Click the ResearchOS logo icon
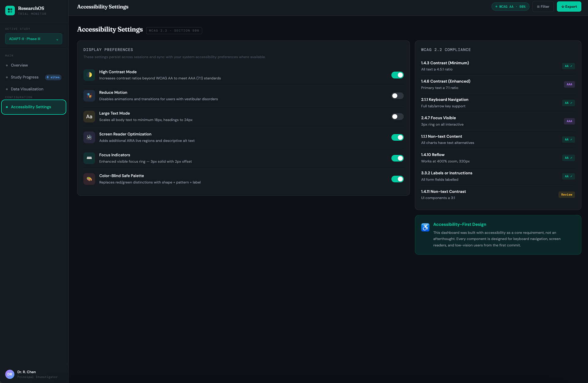 point(10,10)
